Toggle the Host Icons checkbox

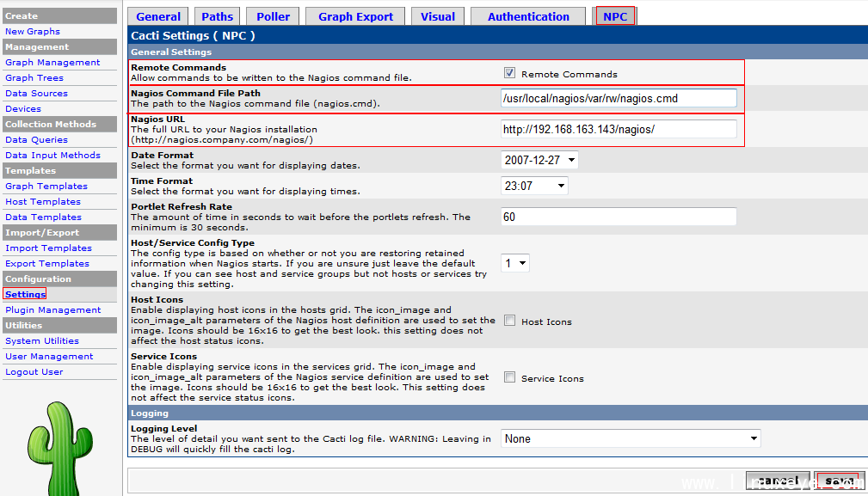coord(509,321)
